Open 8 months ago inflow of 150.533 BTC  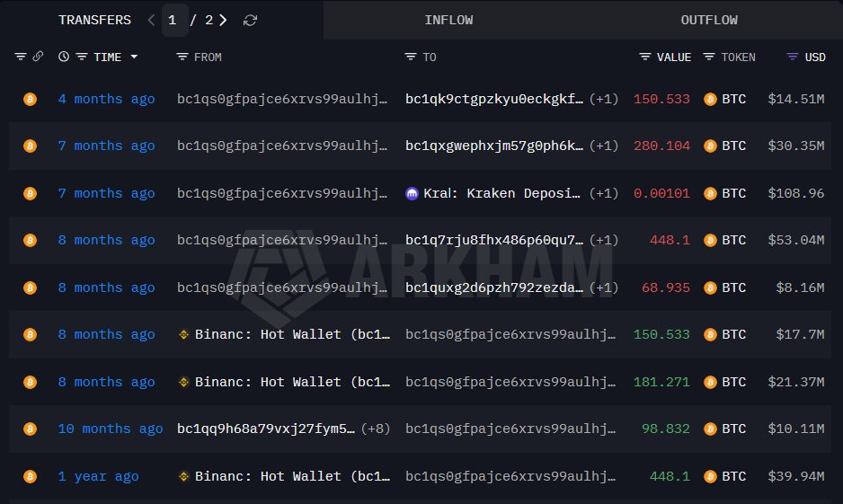coord(106,334)
